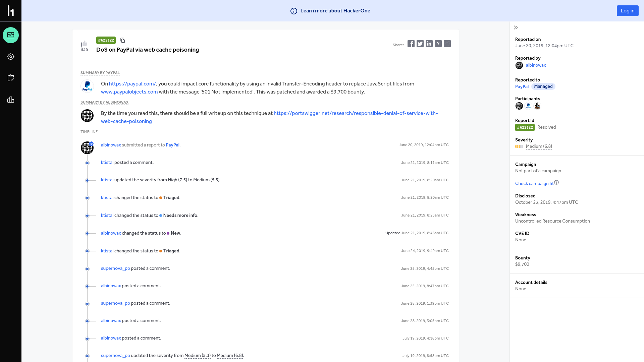Open ktistai link on Needs more info entry
Image resolution: width=644 pixels, height=362 pixels.
click(x=107, y=216)
